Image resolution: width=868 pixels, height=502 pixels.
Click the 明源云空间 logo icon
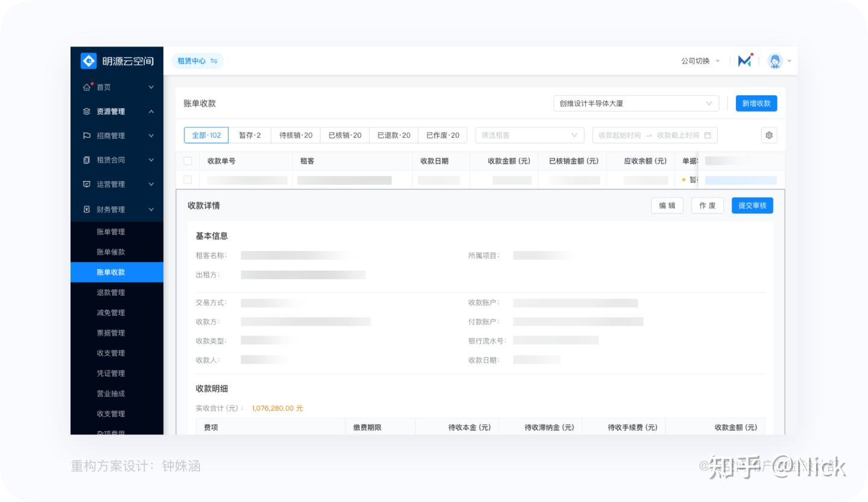pos(89,61)
